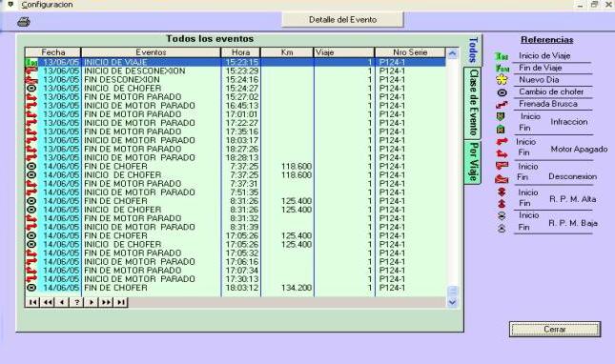Click the Fecha column header

(53, 52)
